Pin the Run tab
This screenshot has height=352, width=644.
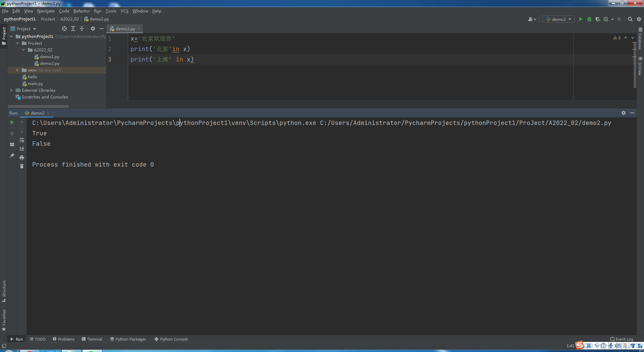[x=12, y=155]
